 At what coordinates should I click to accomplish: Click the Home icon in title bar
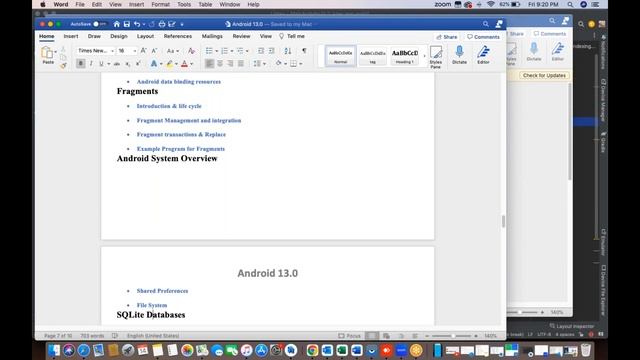(117, 24)
